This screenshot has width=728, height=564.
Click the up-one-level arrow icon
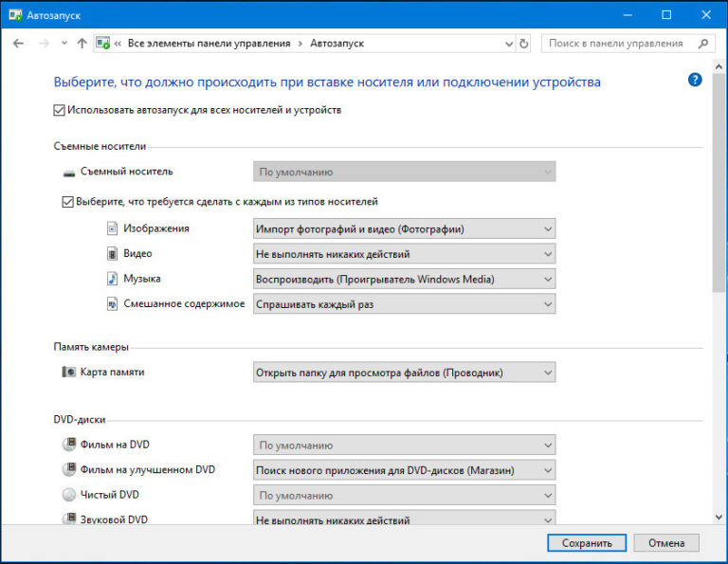82,44
